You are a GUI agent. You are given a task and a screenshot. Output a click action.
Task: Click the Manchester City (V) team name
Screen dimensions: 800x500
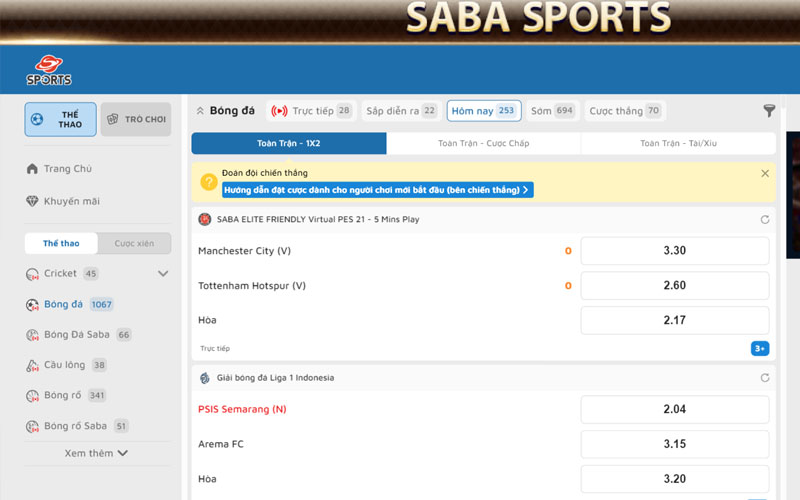pos(244,251)
